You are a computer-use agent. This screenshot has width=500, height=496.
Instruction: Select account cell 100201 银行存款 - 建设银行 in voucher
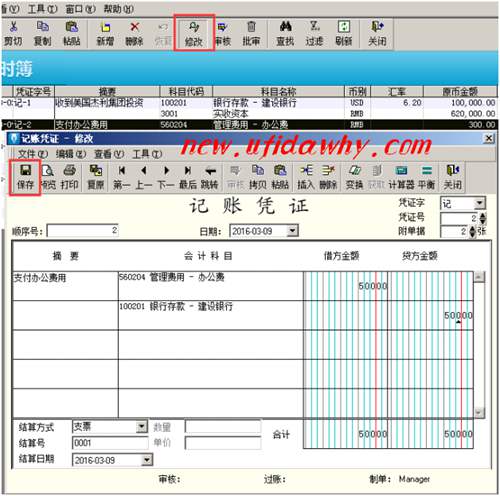pyautogui.click(x=211, y=315)
